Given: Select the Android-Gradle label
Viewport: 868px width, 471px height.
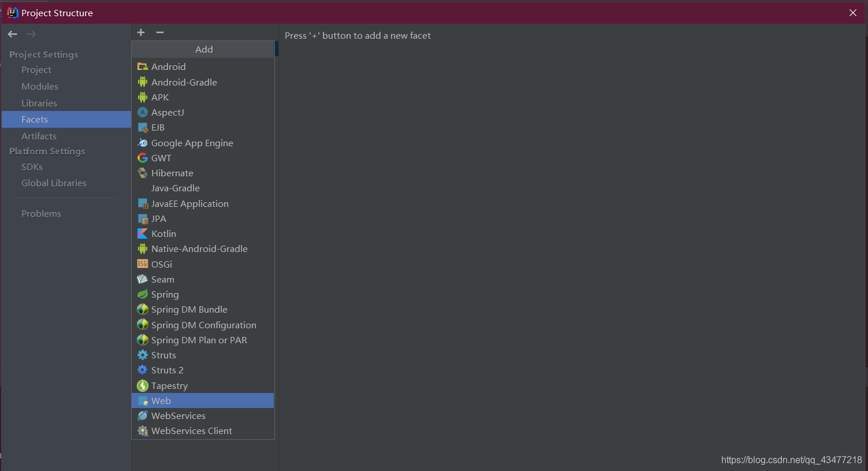Looking at the screenshot, I should (x=184, y=82).
